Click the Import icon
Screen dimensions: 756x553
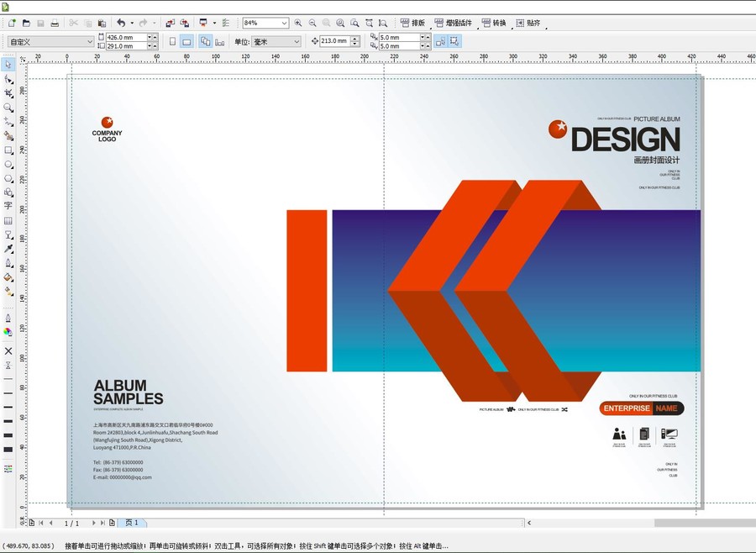click(x=171, y=23)
